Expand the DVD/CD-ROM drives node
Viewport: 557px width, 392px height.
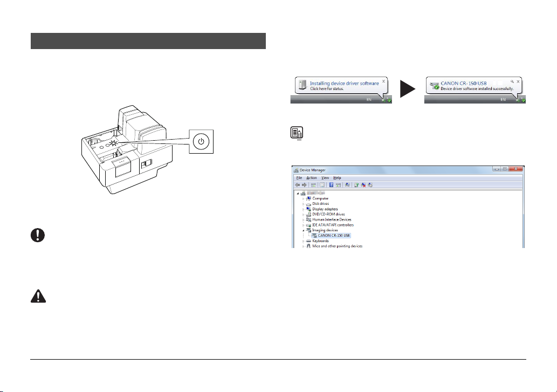[x=304, y=215]
